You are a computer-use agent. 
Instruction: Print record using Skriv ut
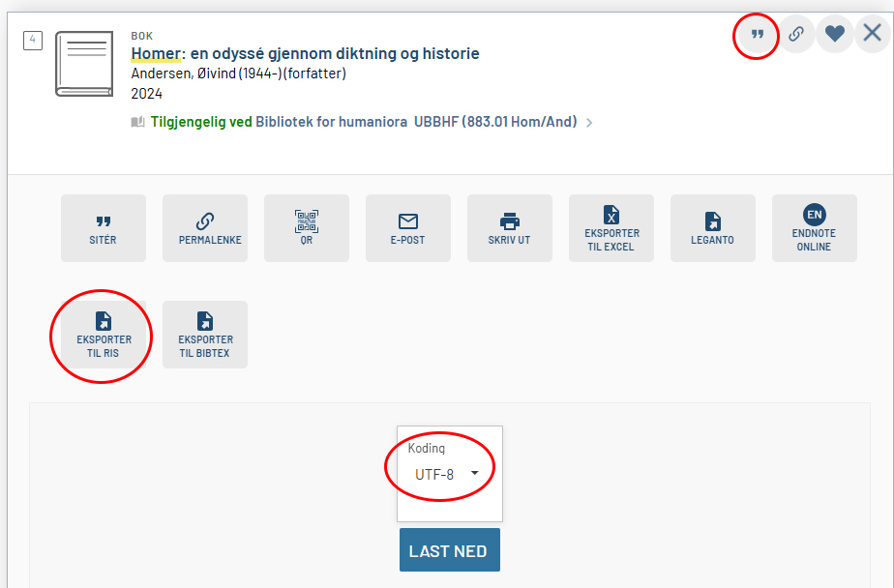[510, 228]
